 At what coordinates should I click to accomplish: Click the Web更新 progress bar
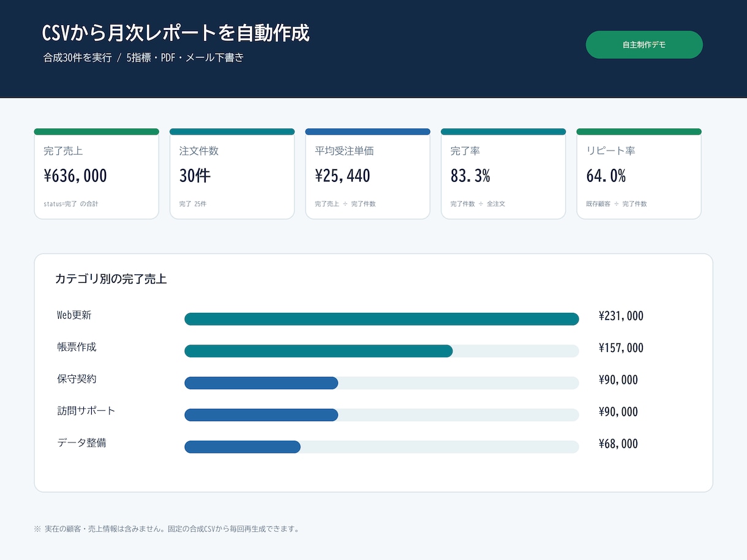coord(381,319)
